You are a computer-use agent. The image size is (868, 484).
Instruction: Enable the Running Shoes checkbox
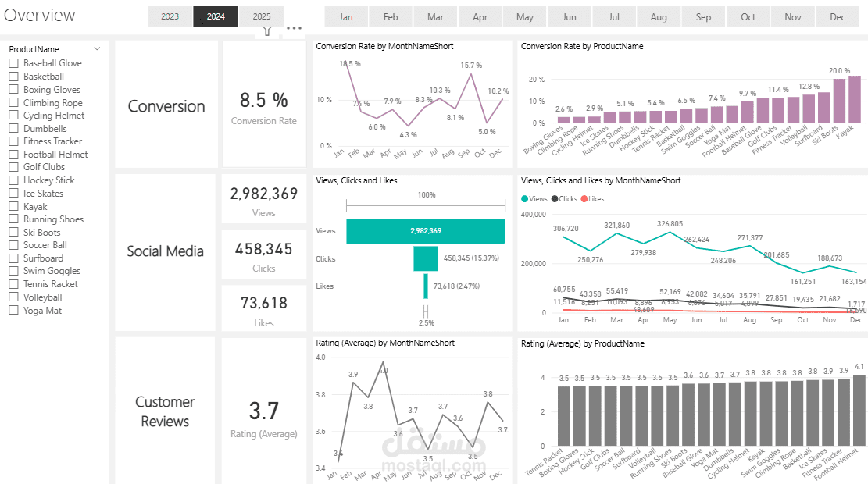tap(14, 219)
